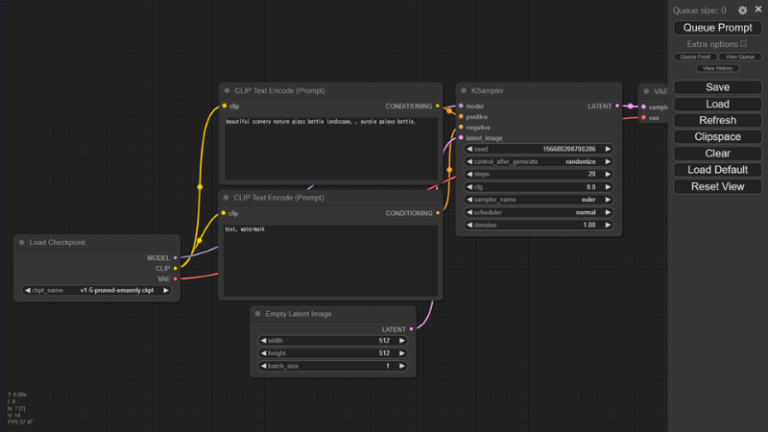The image size is (768, 432).
Task: Collapse the KSampler node via its dot
Action: click(463, 91)
